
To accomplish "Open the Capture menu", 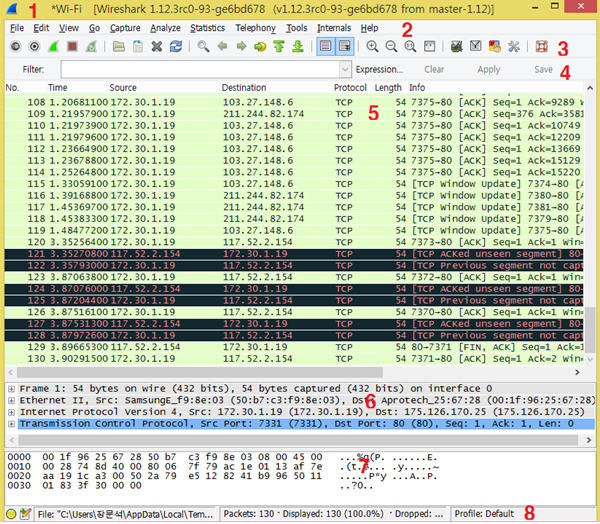I will tap(125, 28).
